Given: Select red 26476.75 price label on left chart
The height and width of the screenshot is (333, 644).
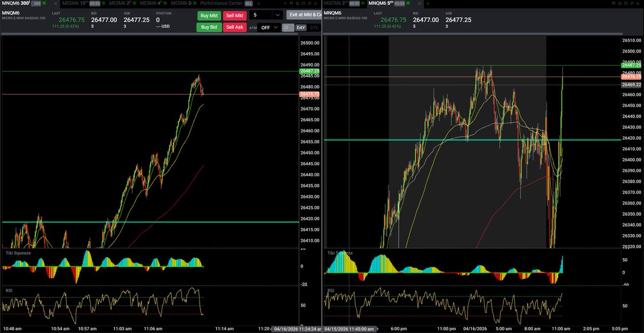Looking at the screenshot, I should pyautogui.click(x=310, y=94).
